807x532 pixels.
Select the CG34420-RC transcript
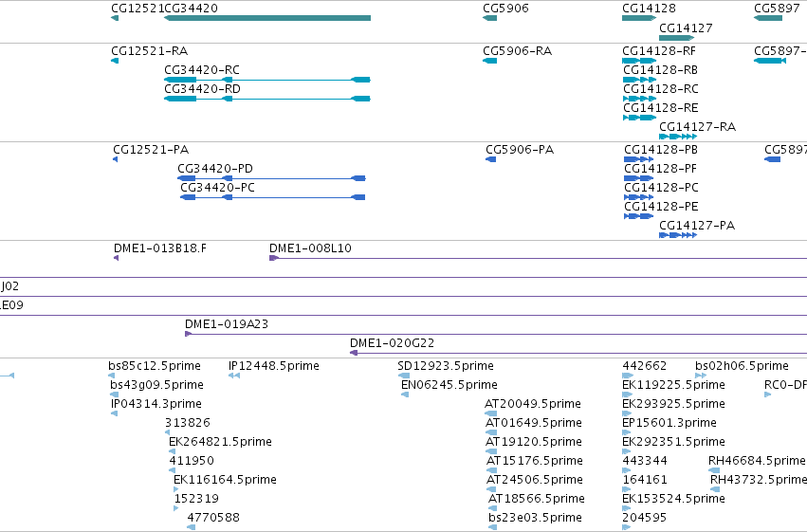tap(267, 80)
